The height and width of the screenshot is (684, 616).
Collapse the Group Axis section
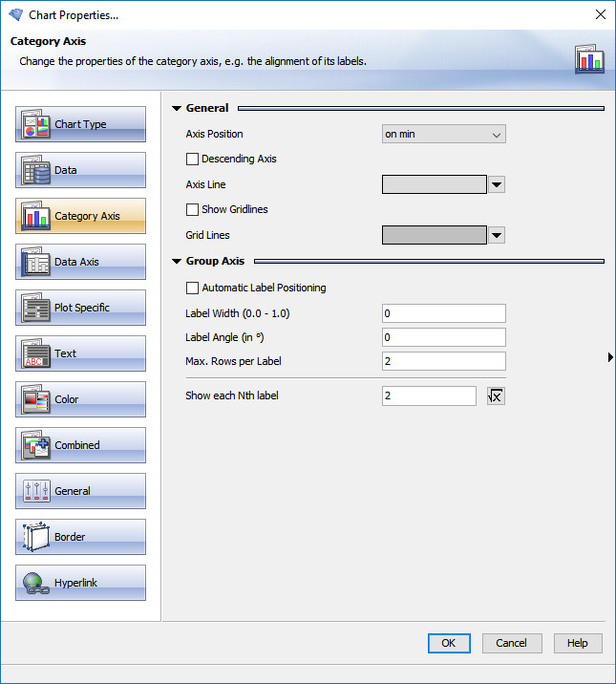coord(178,261)
